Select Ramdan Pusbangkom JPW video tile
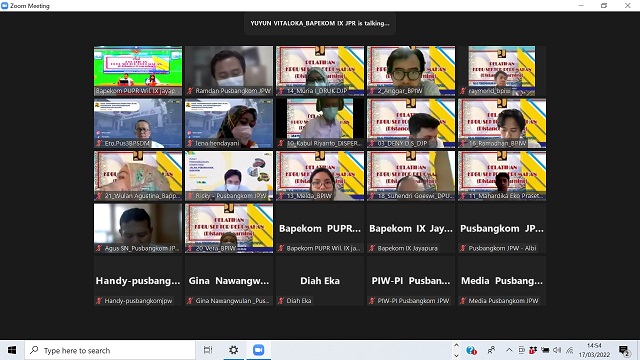 click(229, 71)
